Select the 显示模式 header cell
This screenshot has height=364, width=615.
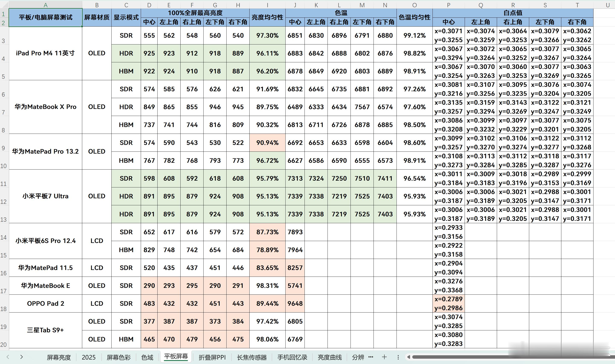[126, 17]
